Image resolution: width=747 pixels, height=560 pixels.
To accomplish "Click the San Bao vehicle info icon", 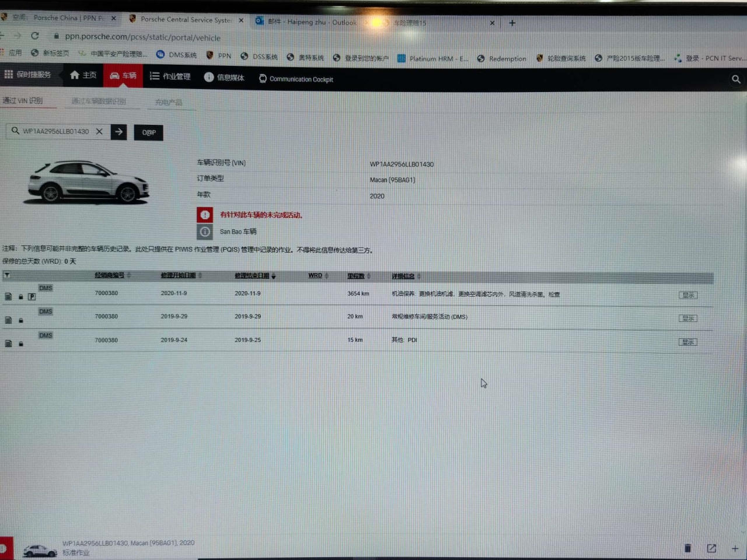I will 205,232.
